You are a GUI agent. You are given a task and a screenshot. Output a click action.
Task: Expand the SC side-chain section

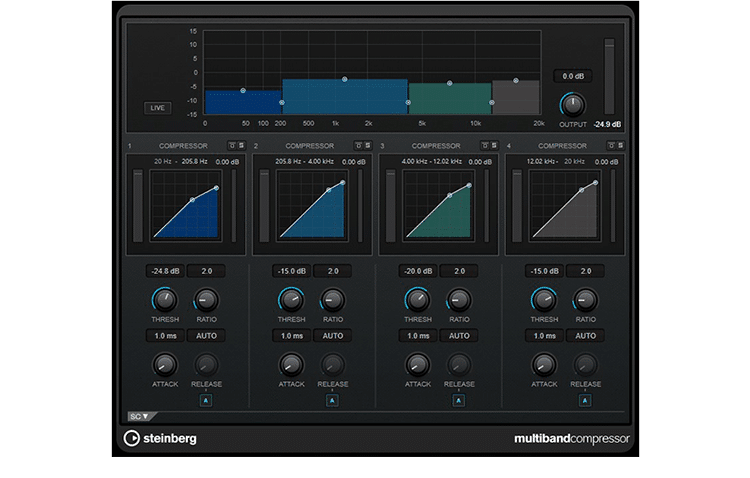click(140, 416)
